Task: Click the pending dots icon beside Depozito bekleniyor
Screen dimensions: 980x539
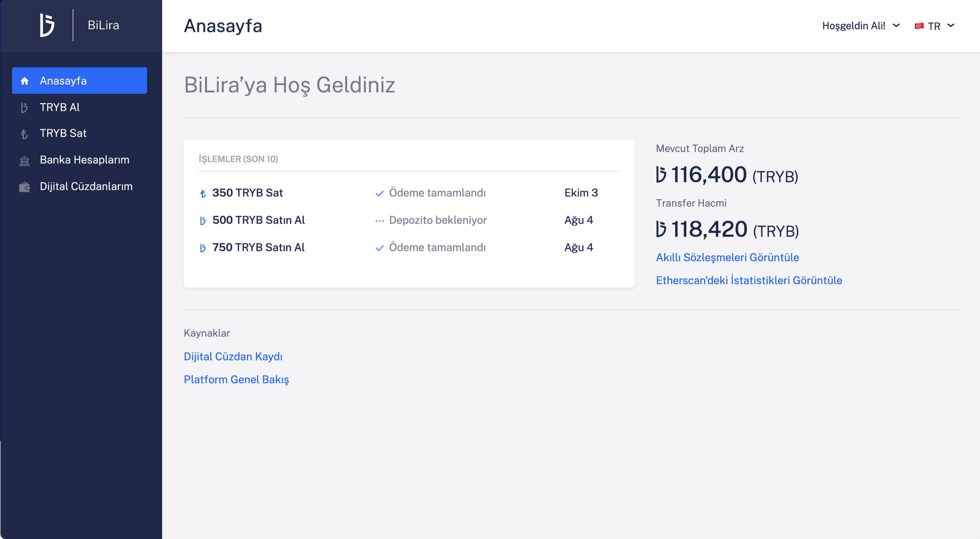Action: point(380,221)
